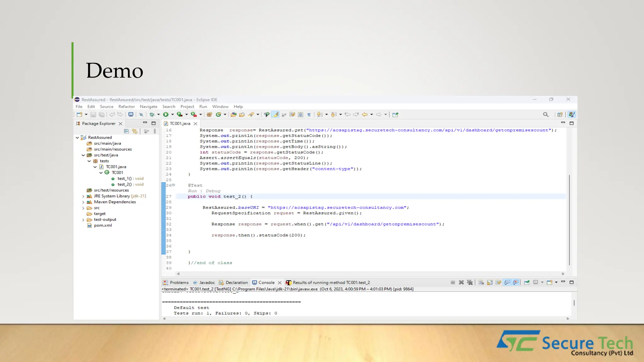Click the Clear Console icon

coord(481,282)
